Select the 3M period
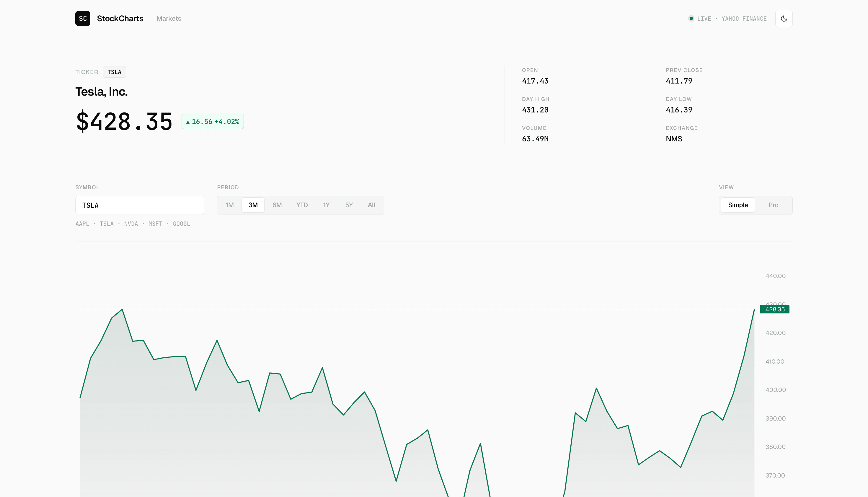This screenshot has height=497, width=868. pos(253,205)
